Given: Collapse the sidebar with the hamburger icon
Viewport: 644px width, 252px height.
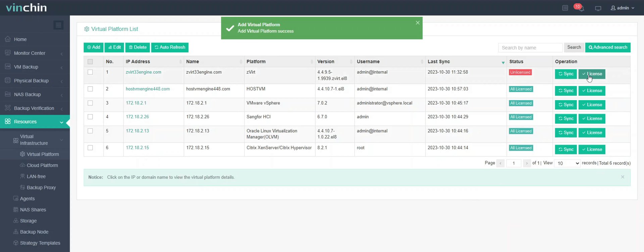Looking at the screenshot, I should [58, 25].
